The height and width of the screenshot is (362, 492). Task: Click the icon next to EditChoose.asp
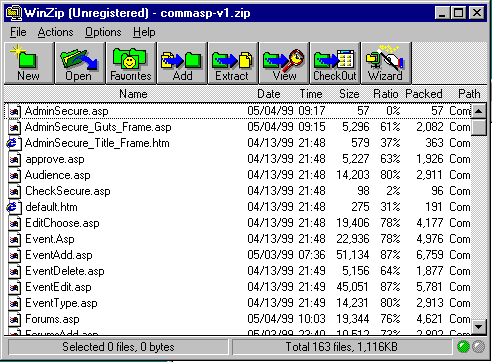14,223
